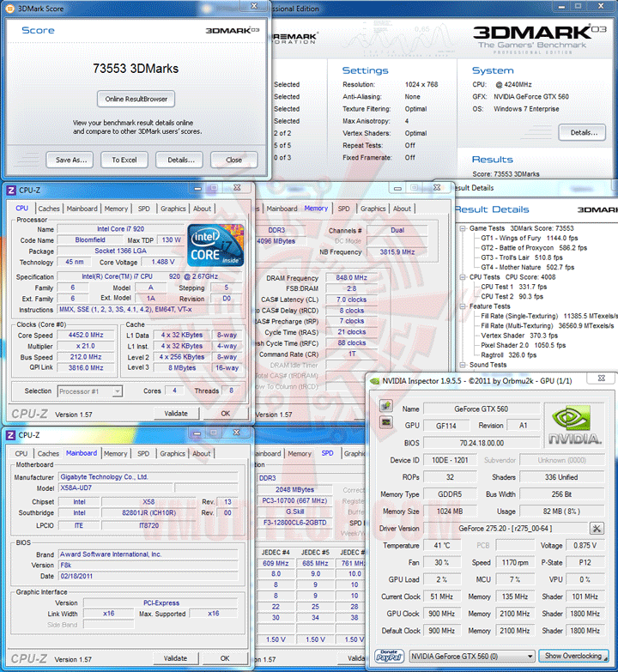Open SPD tab in the CPU-Z DRAM timings window
This screenshot has width=618, height=672.
343,209
